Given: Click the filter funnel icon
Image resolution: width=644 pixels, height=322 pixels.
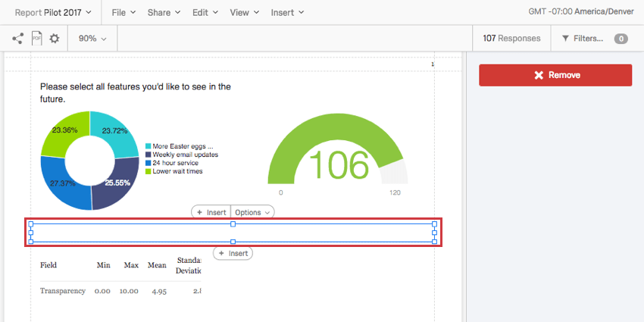Looking at the screenshot, I should click(565, 38).
